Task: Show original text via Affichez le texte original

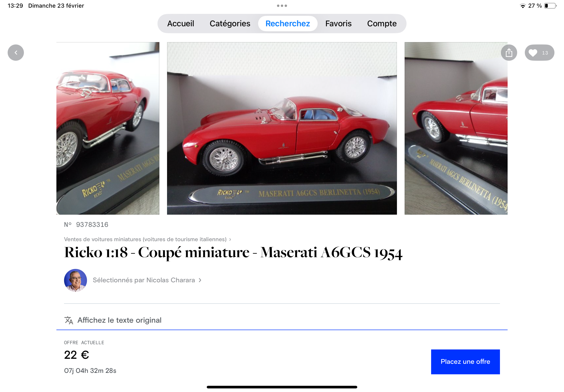Action: click(x=119, y=320)
